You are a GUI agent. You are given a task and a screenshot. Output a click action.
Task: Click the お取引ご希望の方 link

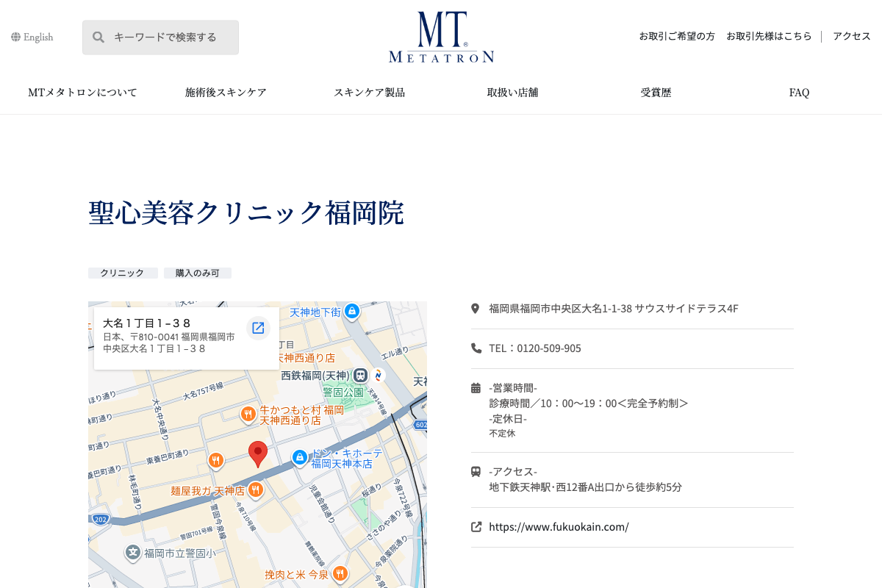[x=675, y=36]
